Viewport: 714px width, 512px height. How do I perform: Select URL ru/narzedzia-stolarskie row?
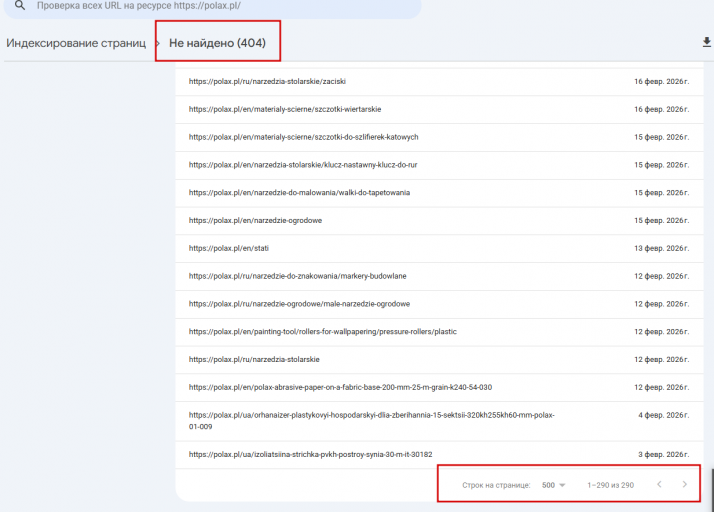tap(439, 359)
